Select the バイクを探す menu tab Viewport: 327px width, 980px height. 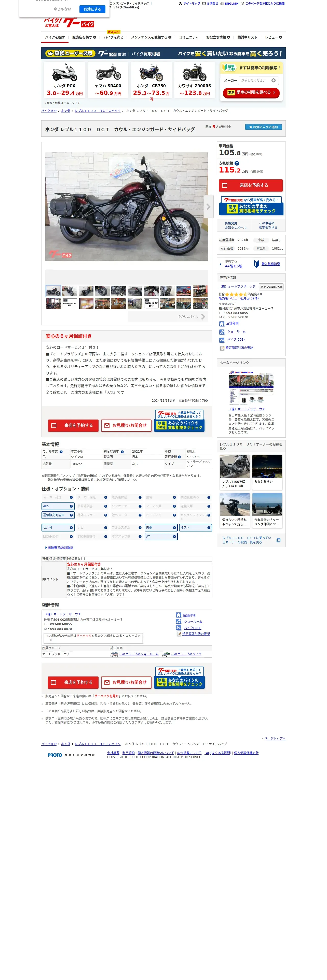pos(55,37)
